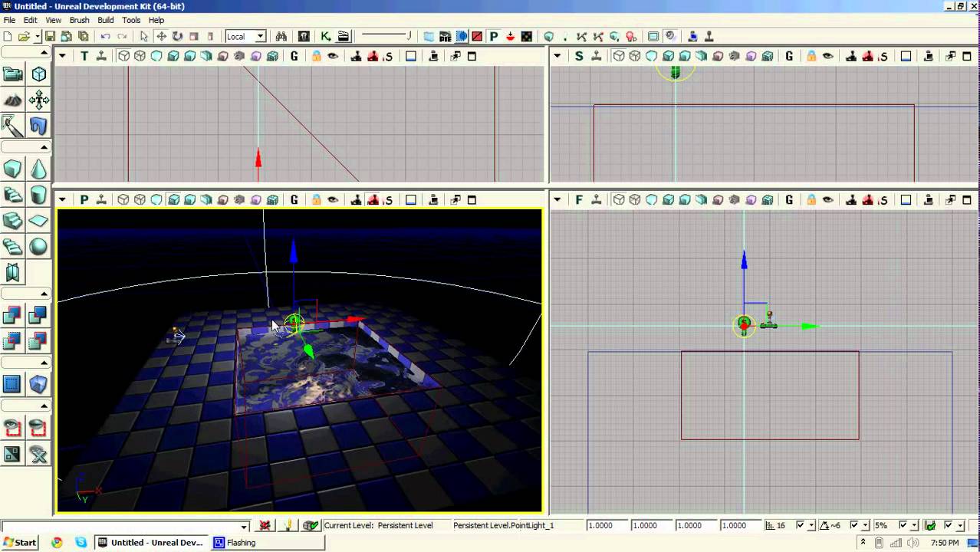This screenshot has height=552, width=980.
Task: Switch to Terrain editing mode
Action: [13, 100]
